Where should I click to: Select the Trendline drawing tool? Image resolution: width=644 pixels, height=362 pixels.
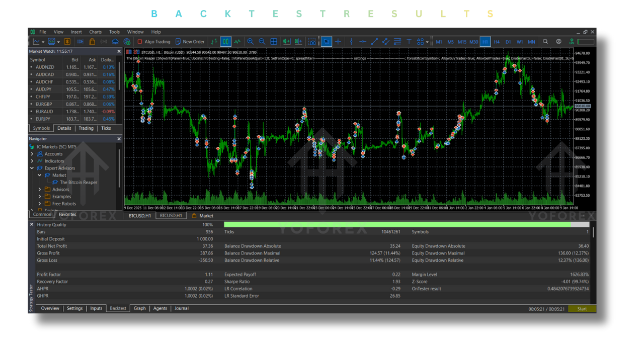(373, 41)
